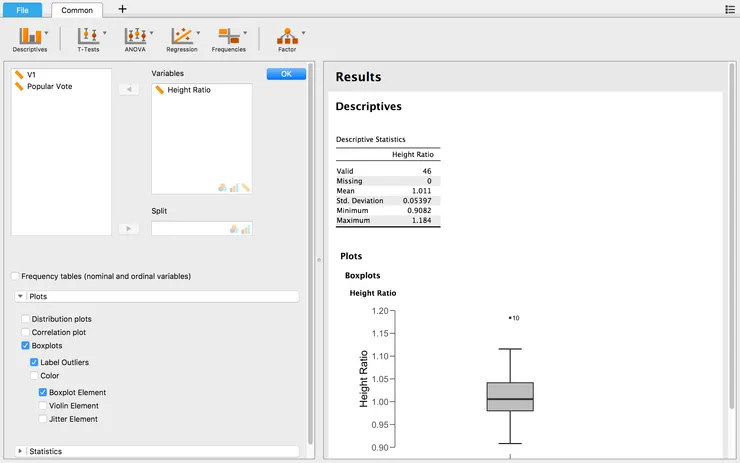Open dropdown arrow beside T-Tests
The image size is (740, 463).
coord(105,33)
